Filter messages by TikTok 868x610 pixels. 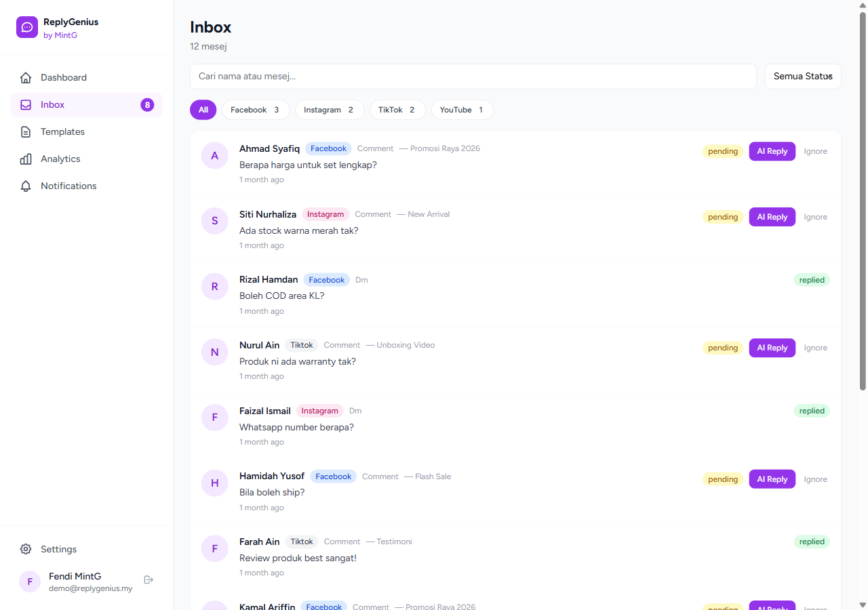(397, 110)
